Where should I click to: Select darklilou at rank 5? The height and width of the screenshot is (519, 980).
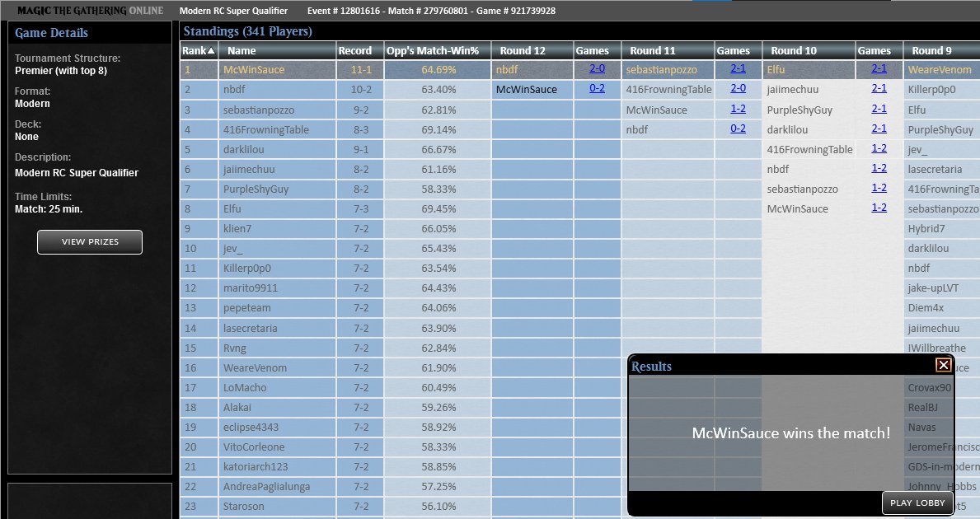coord(243,150)
